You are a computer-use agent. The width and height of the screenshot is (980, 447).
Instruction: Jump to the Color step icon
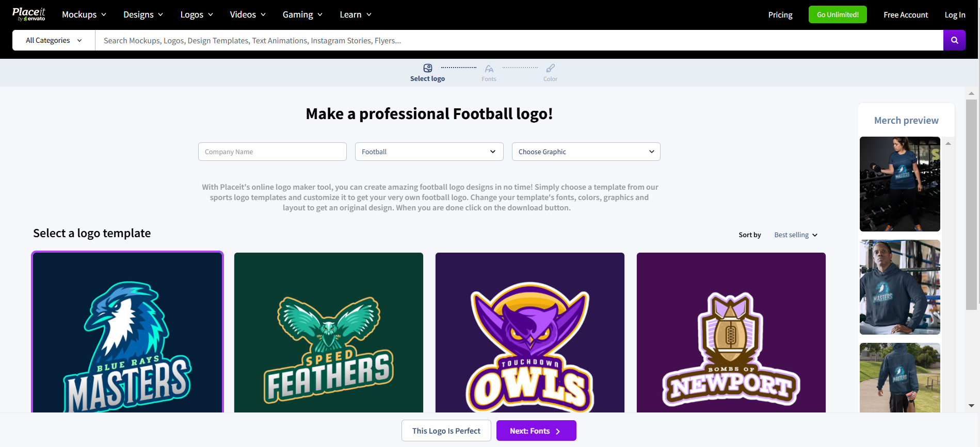point(550,68)
